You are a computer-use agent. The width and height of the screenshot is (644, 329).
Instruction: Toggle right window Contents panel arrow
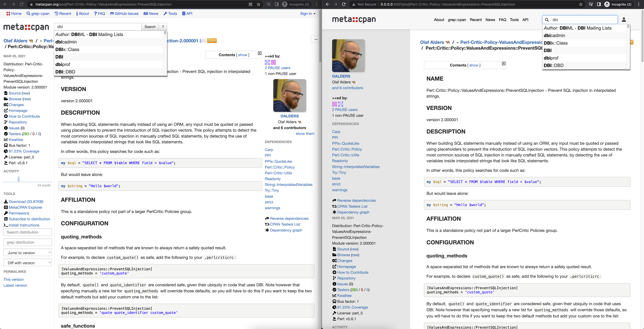click(x=504, y=64)
